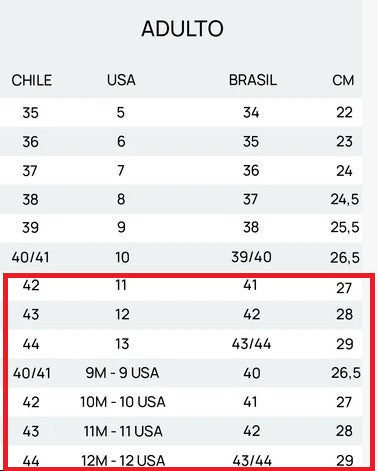Click Chile size 35 cell
378x471 pixels.
pyautogui.click(x=30, y=113)
